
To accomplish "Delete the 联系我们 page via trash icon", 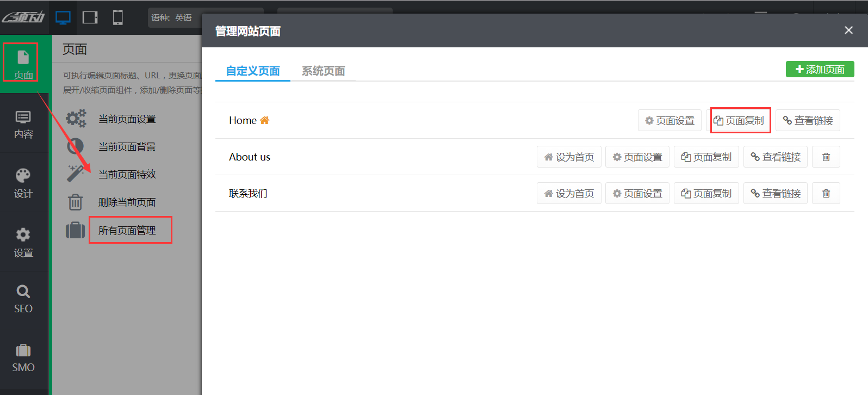I will (826, 193).
